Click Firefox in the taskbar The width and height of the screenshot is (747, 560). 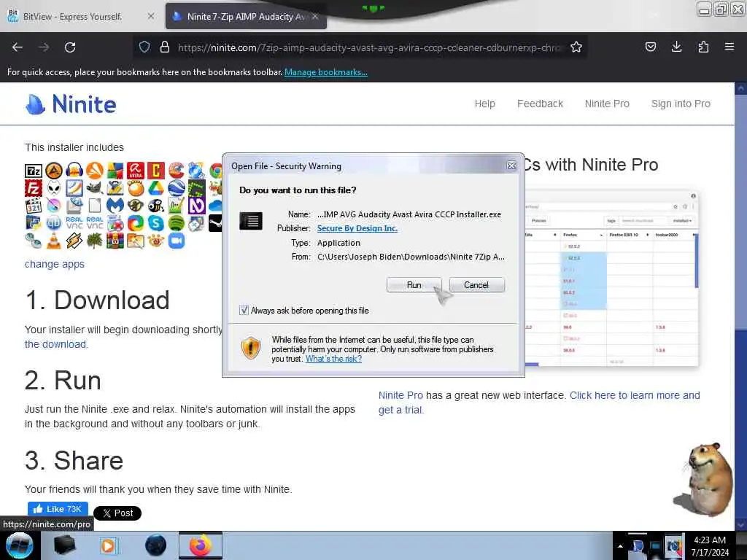coord(201,545)
